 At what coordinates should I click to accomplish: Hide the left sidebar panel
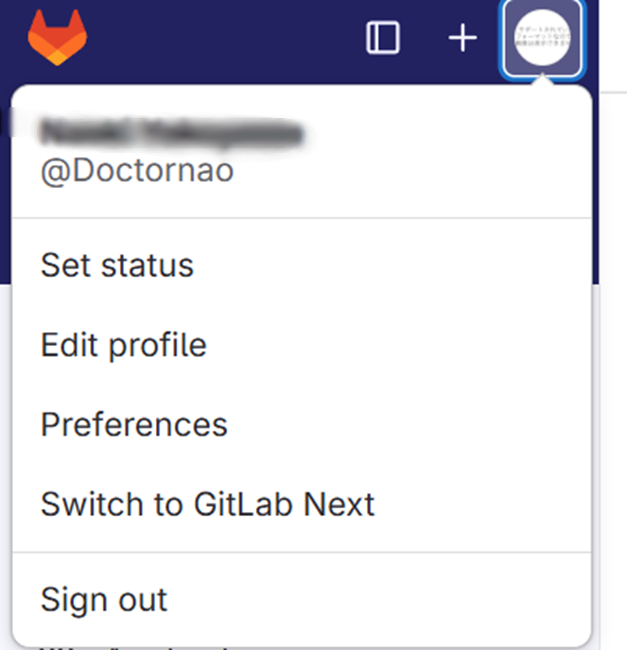(383, 38)
